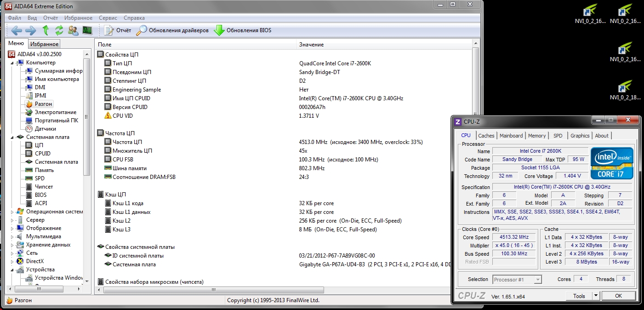Select Память tree item
644x310 pixels.
click(x=40, y=170)
